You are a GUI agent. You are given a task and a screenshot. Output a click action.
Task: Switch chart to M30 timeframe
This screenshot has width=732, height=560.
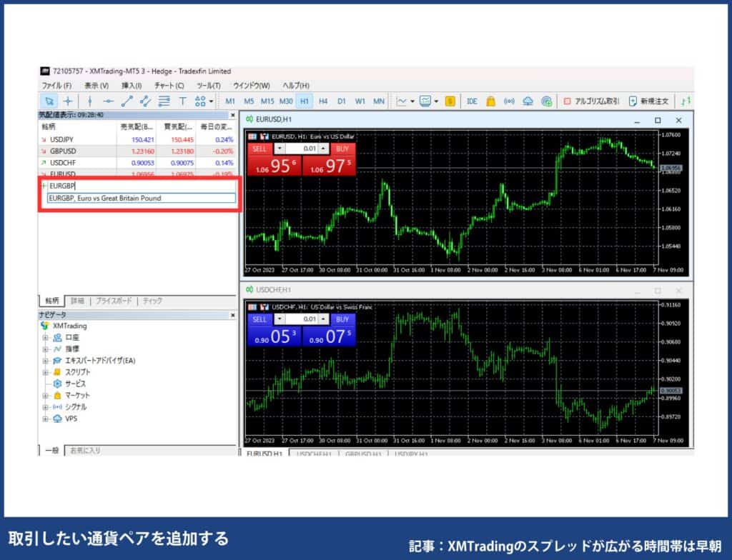286,101
